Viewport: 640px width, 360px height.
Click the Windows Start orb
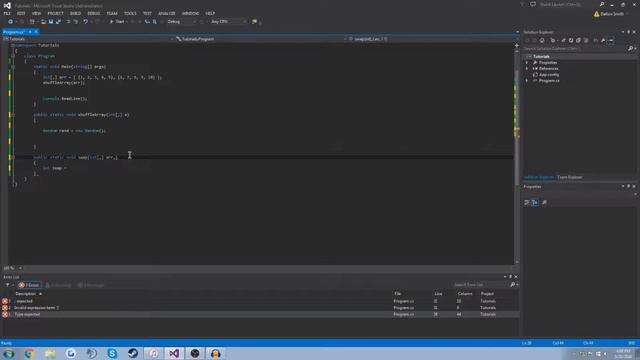coord(9,353)
